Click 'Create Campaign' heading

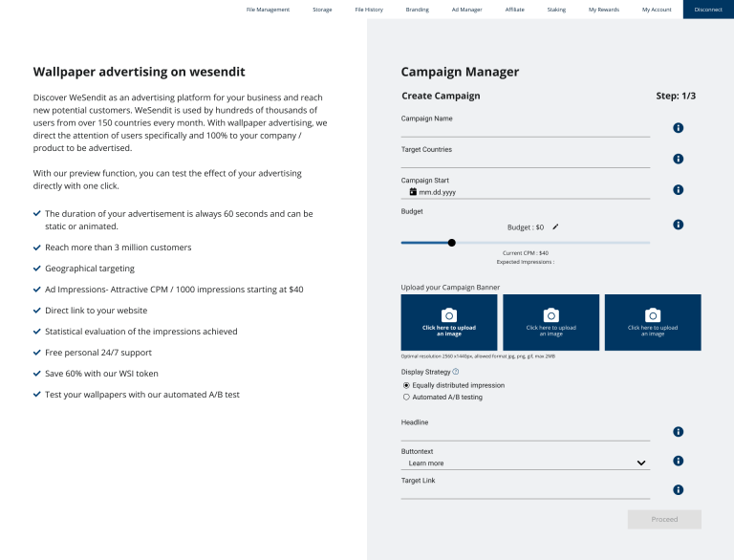point(441,96)
